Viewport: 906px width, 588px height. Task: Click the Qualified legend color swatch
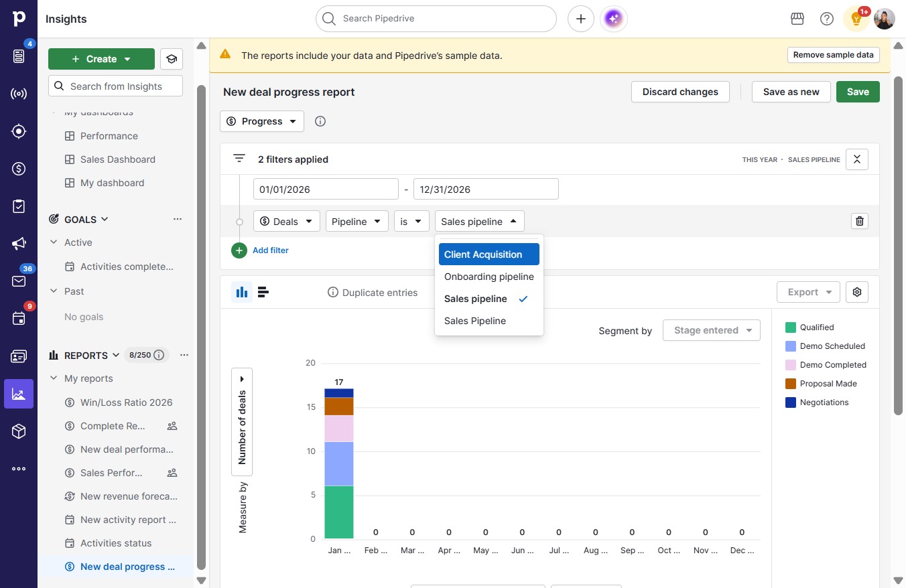[791, 327]
